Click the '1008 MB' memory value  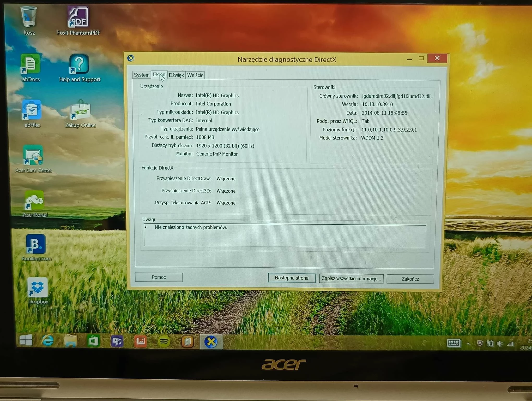coord(205,137)
